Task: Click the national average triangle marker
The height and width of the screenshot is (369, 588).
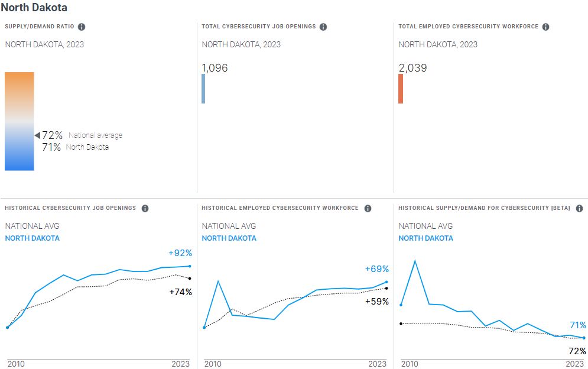Action: 37,135
